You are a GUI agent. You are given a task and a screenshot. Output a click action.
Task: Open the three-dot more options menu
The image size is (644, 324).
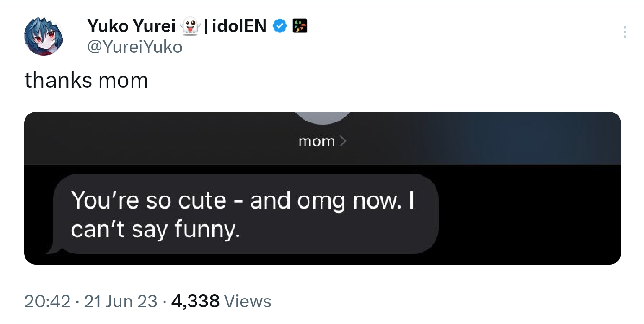click(x=625, y=32)
